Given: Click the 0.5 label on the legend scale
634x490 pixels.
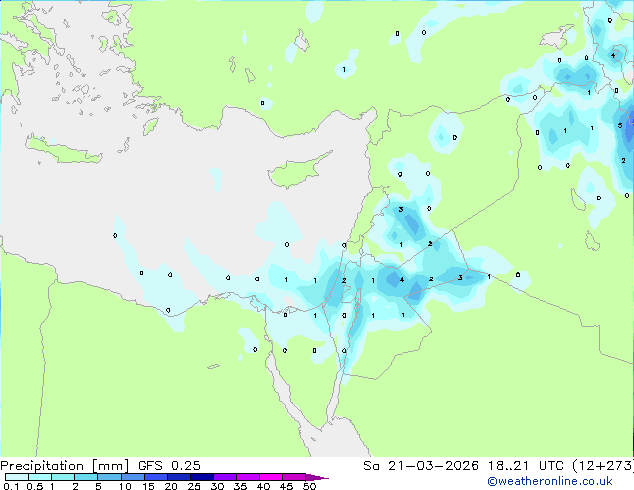Looking at the screenshot, I should point(34,486).
